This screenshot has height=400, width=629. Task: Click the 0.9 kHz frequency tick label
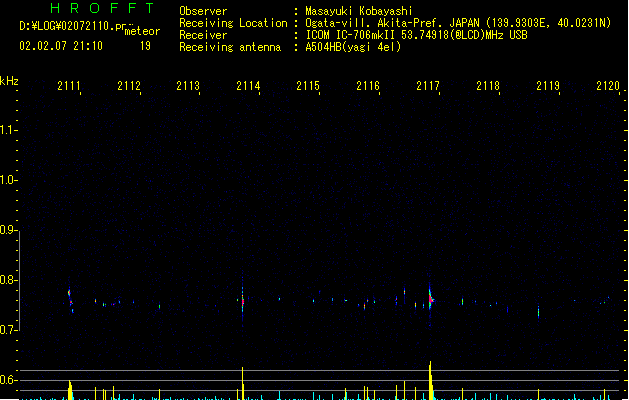(7, 230)
